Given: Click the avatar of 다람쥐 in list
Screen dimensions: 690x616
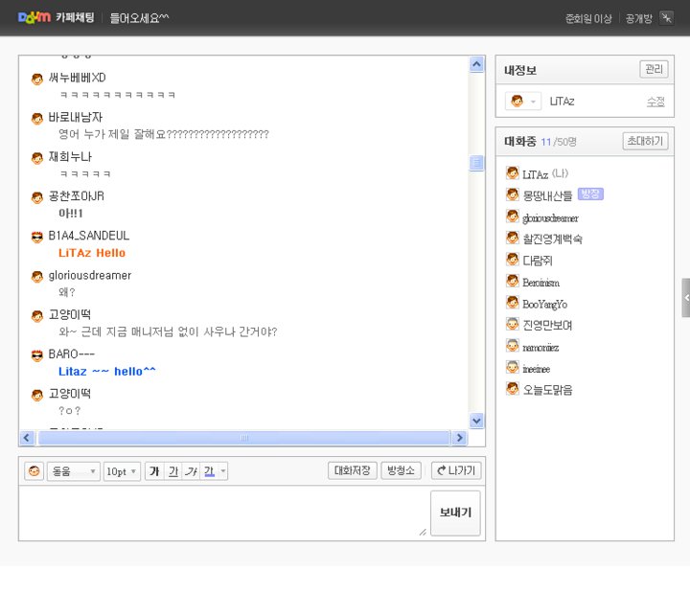Looking at the screenshot, I should (x=512, y=260).
